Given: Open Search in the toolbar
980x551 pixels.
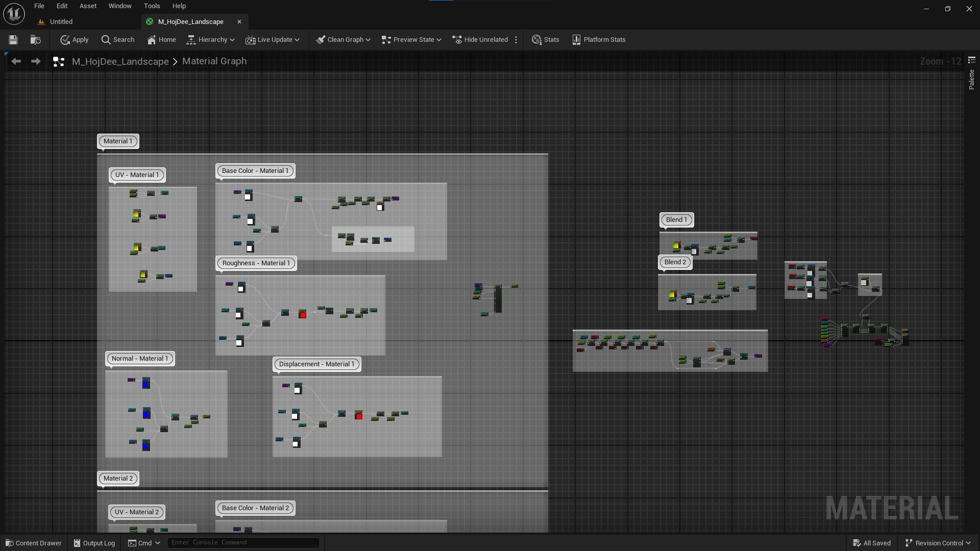Looking at the screenshot, I should coord(117,40).
